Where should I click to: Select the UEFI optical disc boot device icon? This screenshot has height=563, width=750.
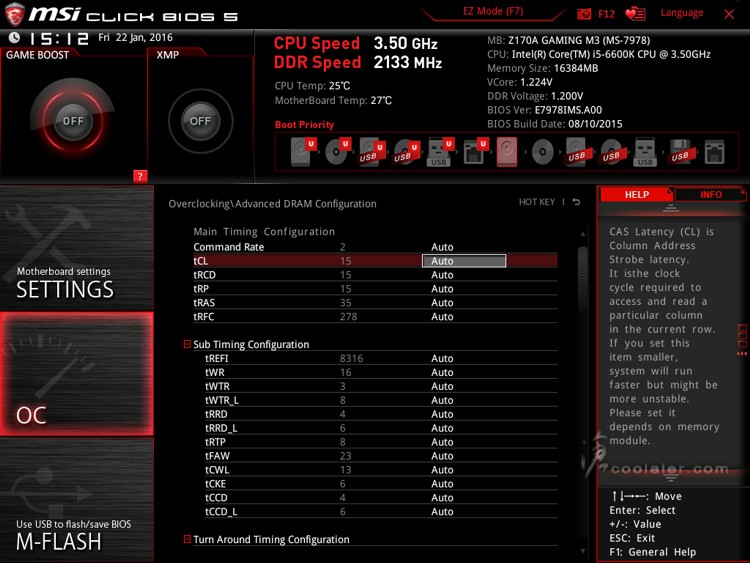tap(338, 152)
